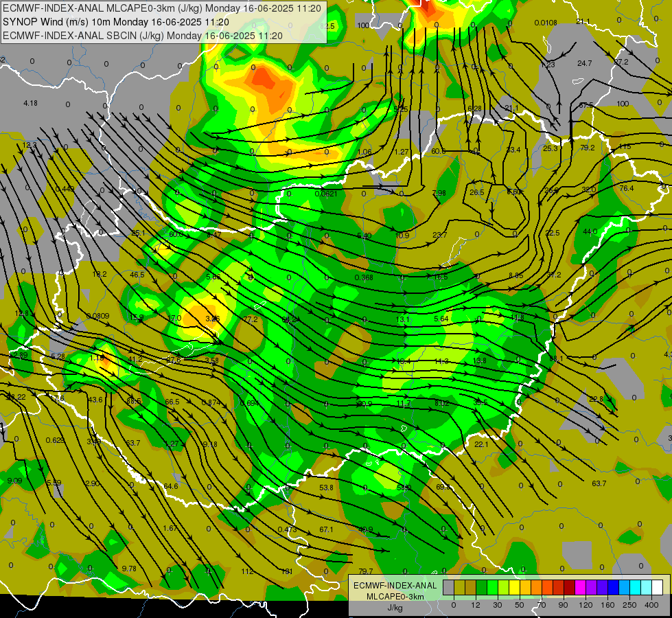
Task: Select the map value 66.5
Action: (x=172, y=402)
